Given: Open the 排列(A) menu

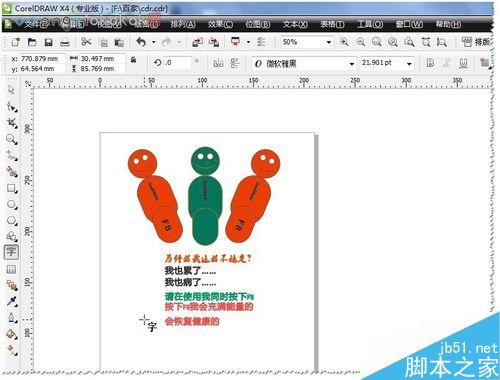Looking at the screenshot, I should pyautogui.click(x=183, y=24).
